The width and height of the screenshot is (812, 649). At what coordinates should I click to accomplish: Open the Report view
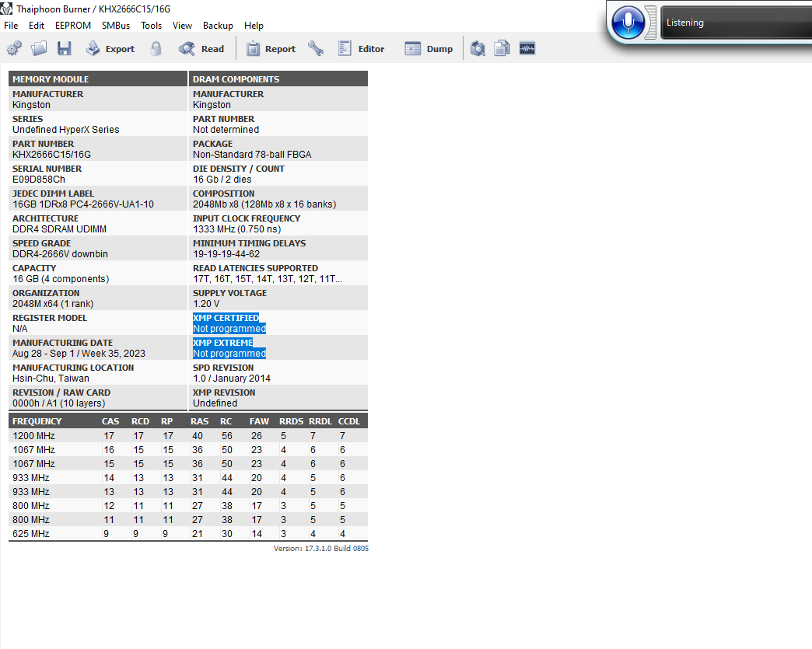click(271, 49)
